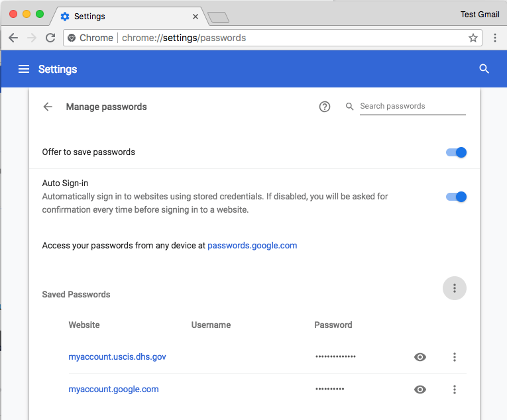This screenshot has height=420, width=507.
Task: Open Chrome's three-dot browser menu
Action: [494, 38]
